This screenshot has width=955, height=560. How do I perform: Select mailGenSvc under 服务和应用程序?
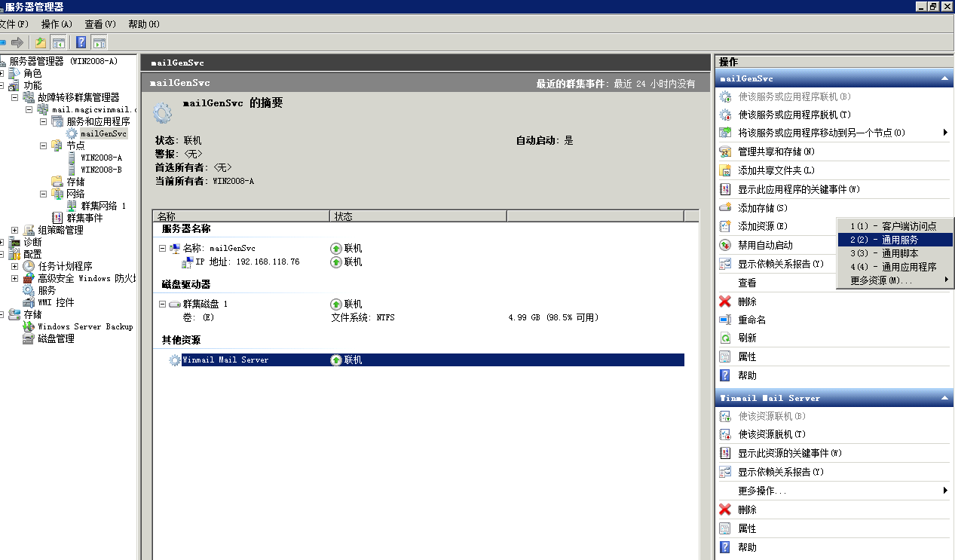[x=103, y=133]
